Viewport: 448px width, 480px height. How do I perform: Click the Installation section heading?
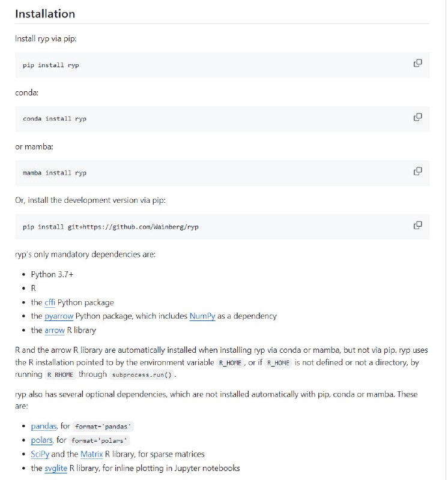(x=44, y=14)
